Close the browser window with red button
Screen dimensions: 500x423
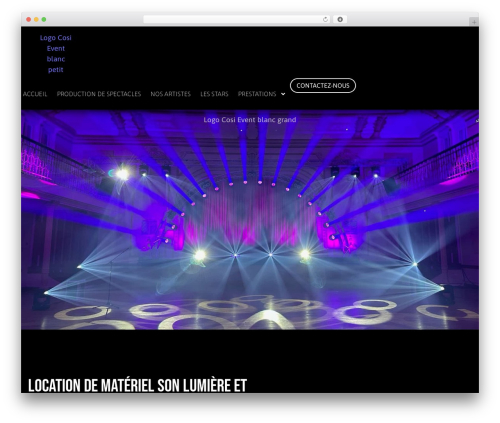point(29,19)
